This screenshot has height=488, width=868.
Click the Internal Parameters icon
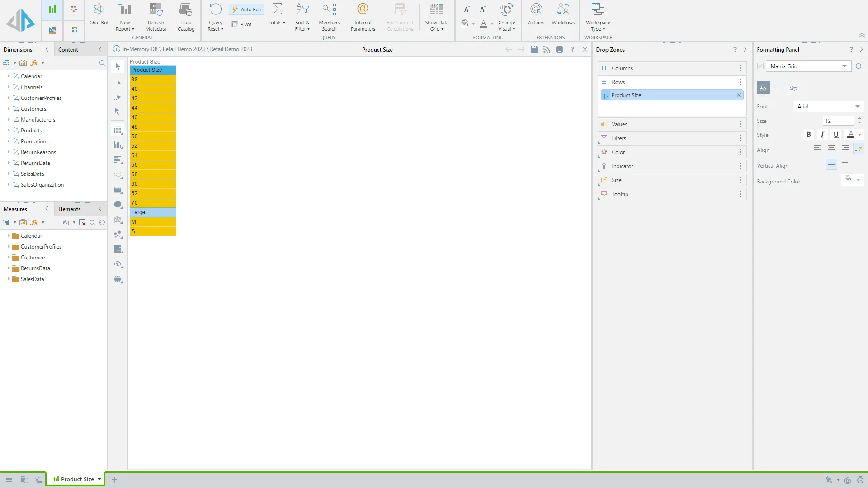363,15
